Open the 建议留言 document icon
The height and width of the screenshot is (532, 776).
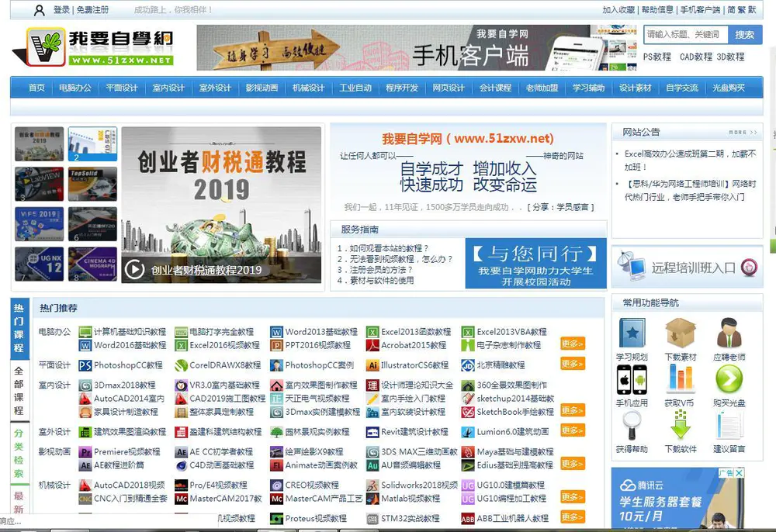pos(729,425)
